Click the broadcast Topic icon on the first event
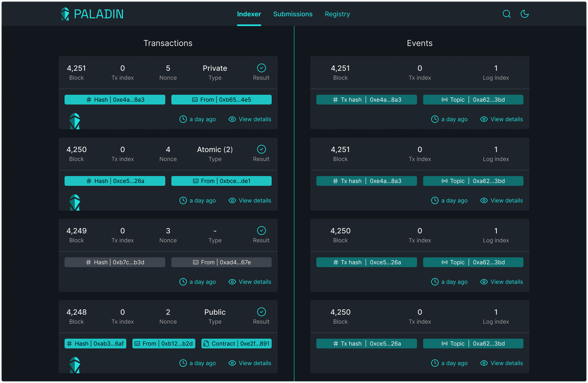This screenshot has height=383, width=588. point(444,99)
